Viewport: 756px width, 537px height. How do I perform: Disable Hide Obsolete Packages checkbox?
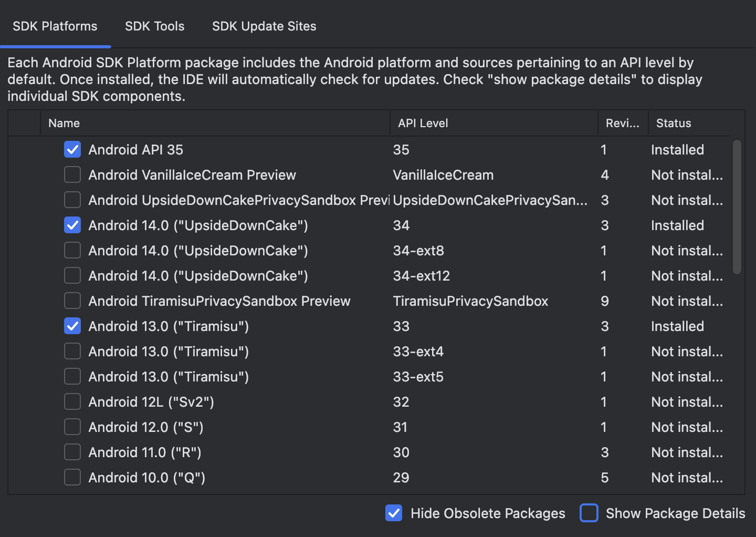[394, 513]
